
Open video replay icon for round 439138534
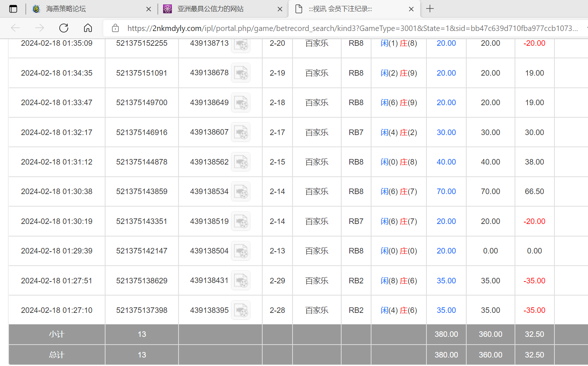click(241, 191)
